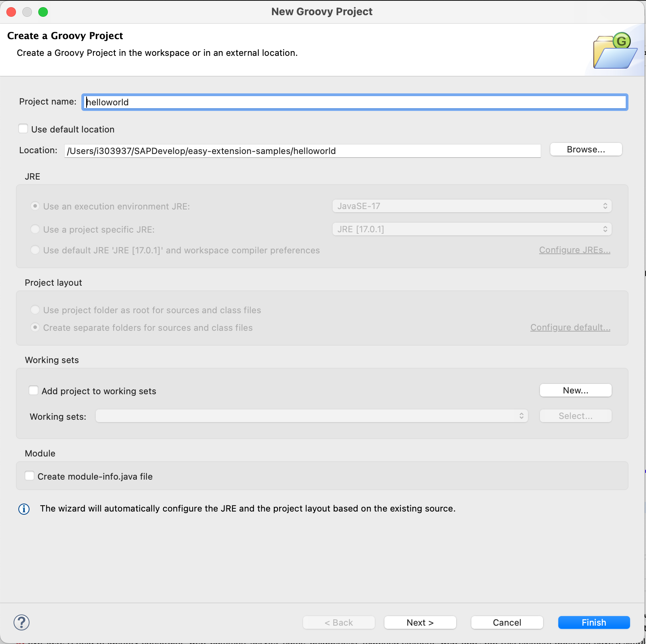Click the help question mark icon
Viewport: 646px width, 644px height.
[22, 622]
